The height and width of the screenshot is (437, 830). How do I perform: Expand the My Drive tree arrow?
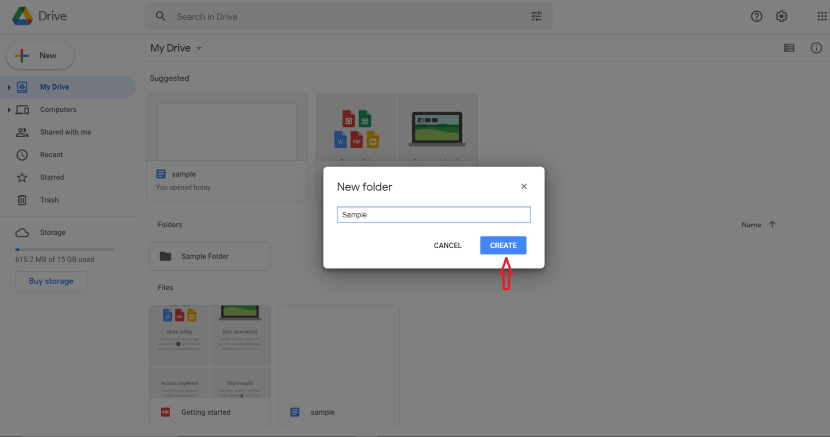click(x=9, y=87)
